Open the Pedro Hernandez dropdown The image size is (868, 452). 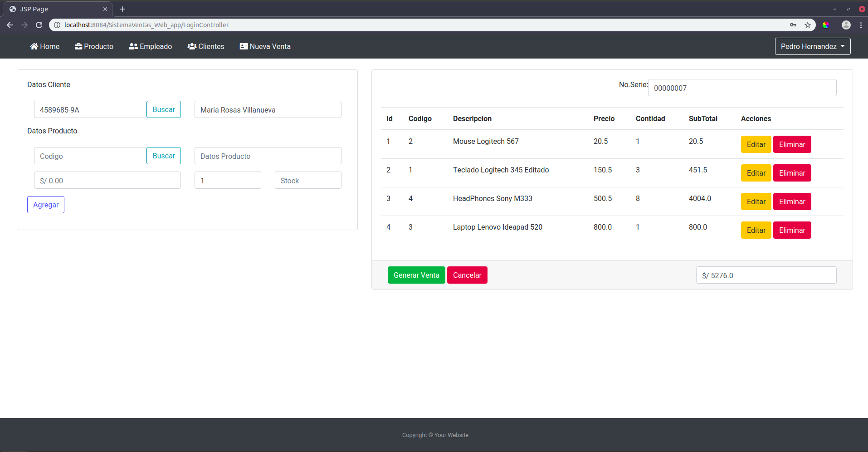(x=812, y=46)
